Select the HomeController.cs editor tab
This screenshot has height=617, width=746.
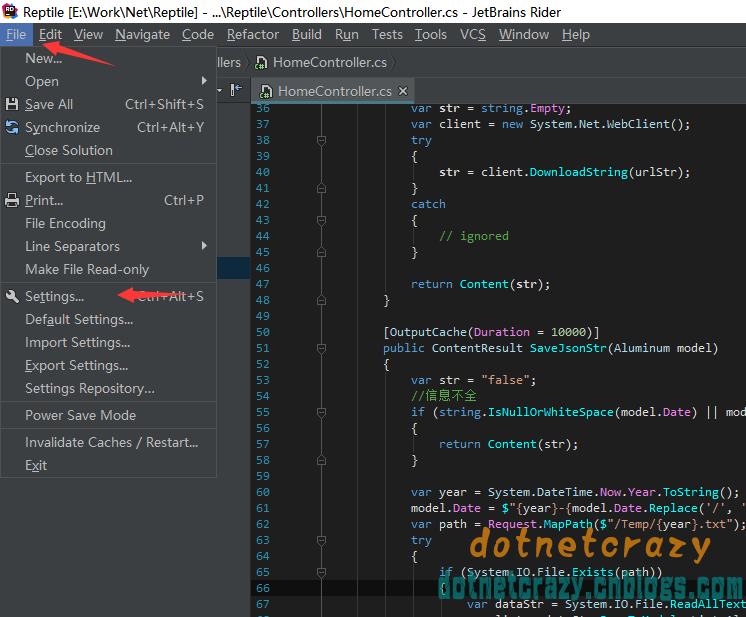(334, 91)
